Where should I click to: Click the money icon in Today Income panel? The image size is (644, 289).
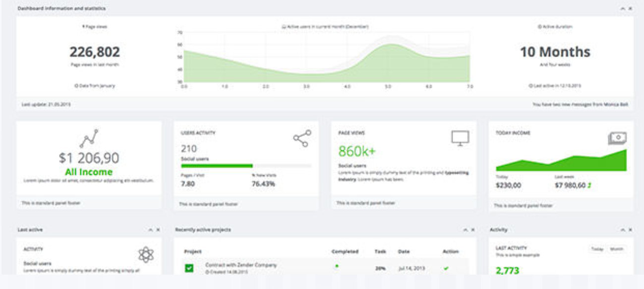pos(617,139)
